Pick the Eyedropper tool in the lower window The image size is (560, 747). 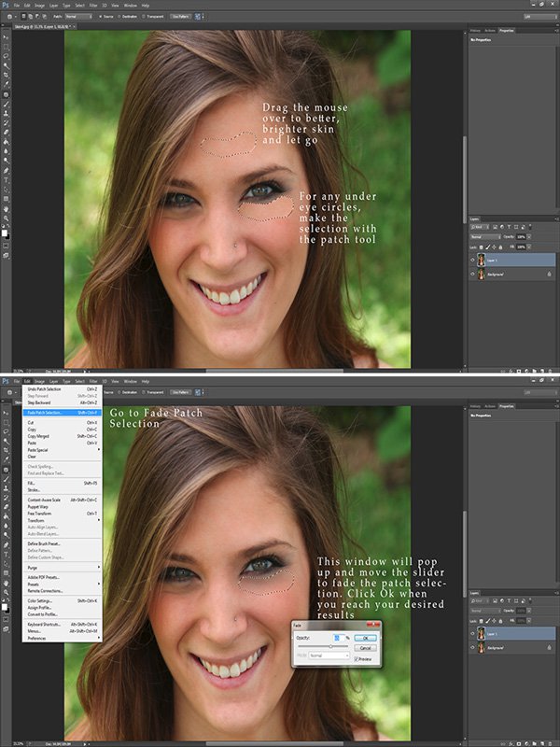(x=6, y=458)
